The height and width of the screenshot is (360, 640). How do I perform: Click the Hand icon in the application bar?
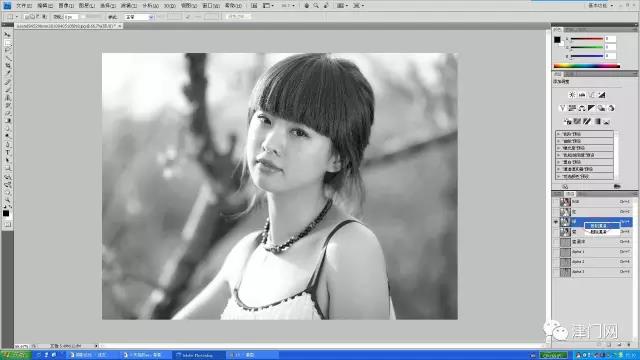click(x=307, y=6)
